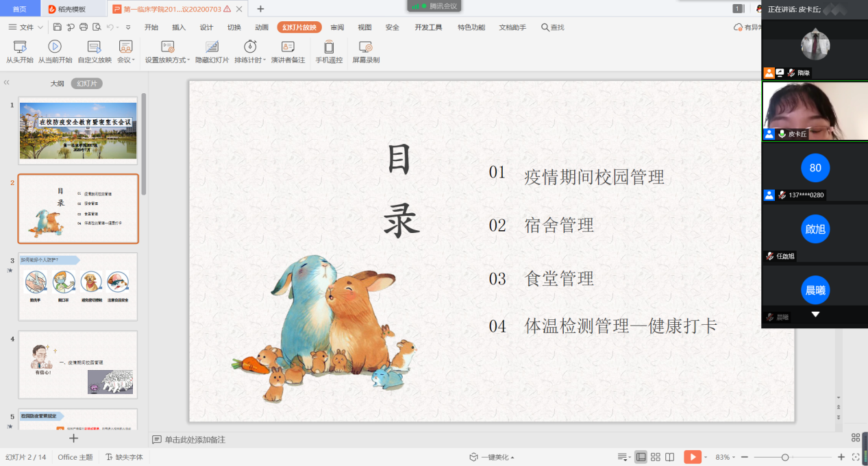The width and height of the screenshot is (868, 466).
Task: Close the 第一临床学院 document tab
Action: coord(239,9)
